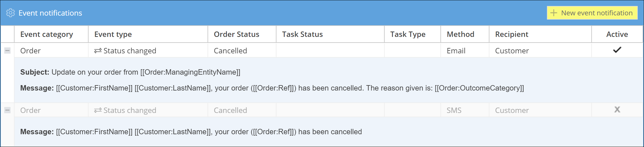
Task: Collapse the SMS notification row details
Action: [x=7, y=110]
